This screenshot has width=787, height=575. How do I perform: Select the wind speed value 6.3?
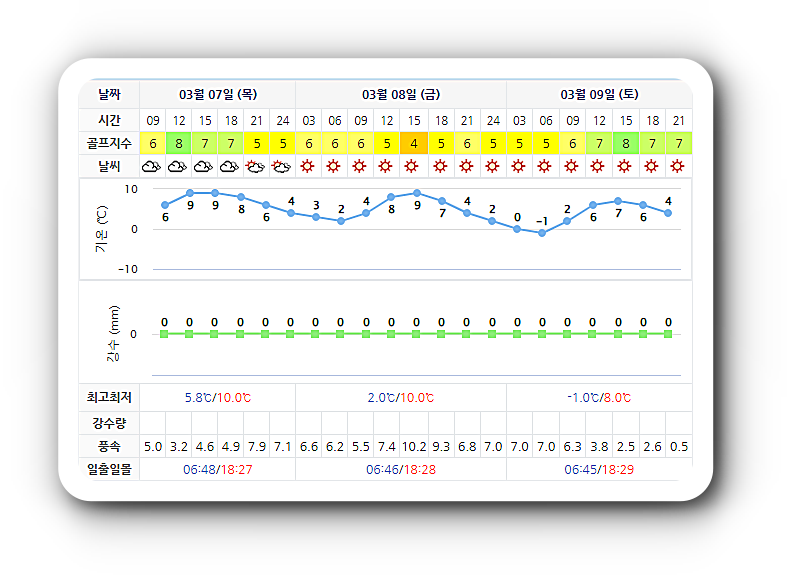pos(573,447)
